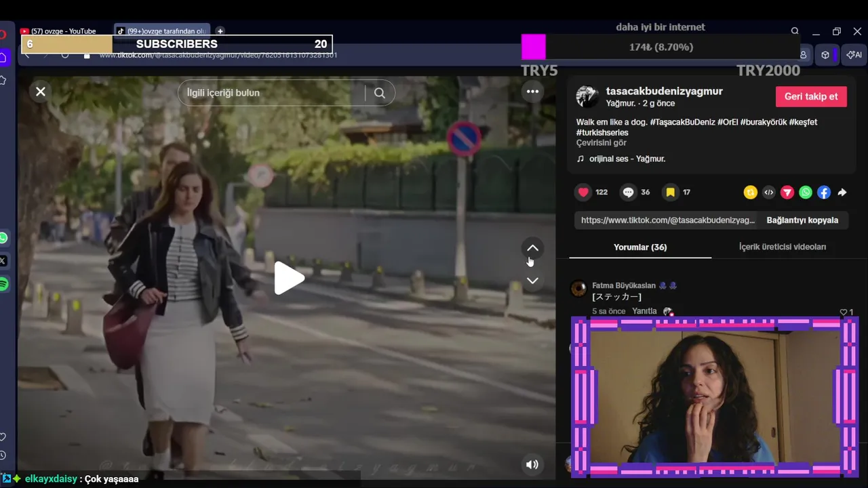Click the elkayxdaisy chat username
The image size is (868, 488).
[x=51, y=479]
